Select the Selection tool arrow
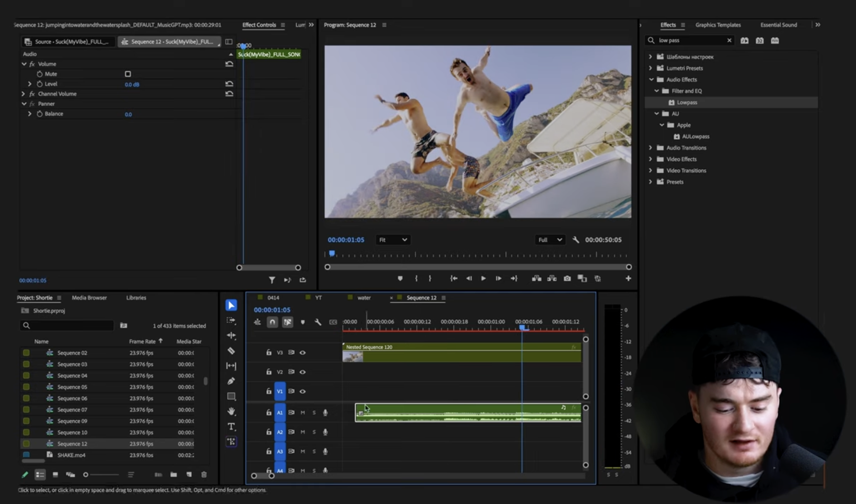 [x=231, y=306]
